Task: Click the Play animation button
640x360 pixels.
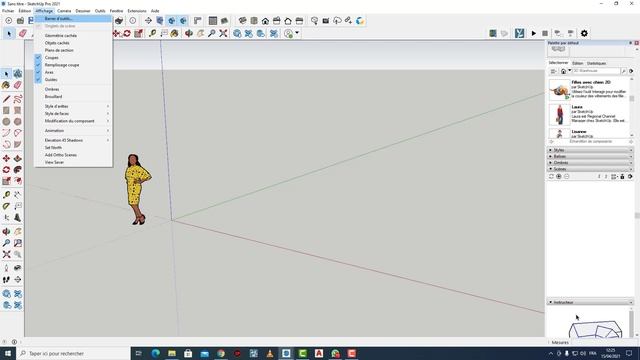Action: 533,33
